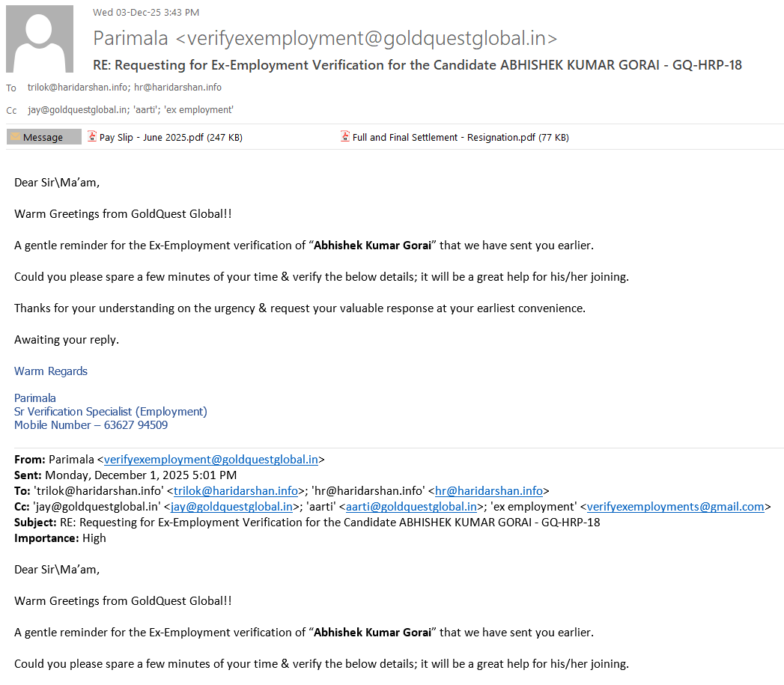Click the PDF icon beside Pay Slip attachment
Viewport: 784px width, 685px height.
92,137
